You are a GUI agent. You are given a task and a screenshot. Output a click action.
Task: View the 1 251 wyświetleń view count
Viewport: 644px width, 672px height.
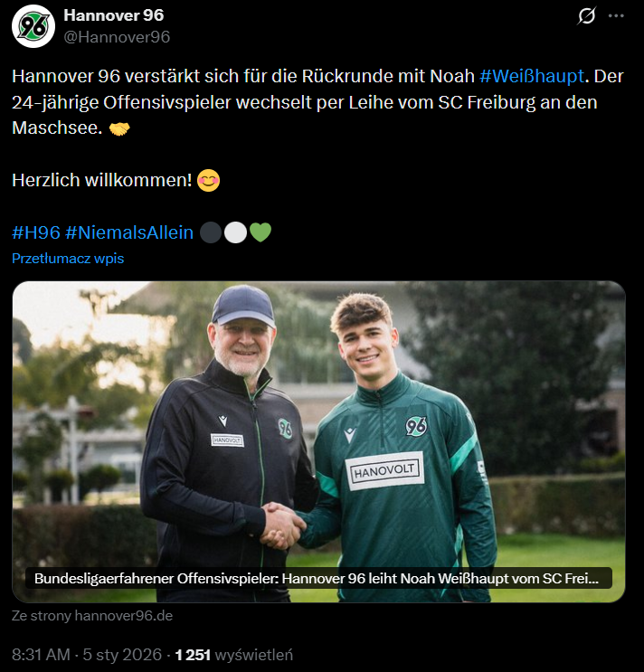(234, 655)
